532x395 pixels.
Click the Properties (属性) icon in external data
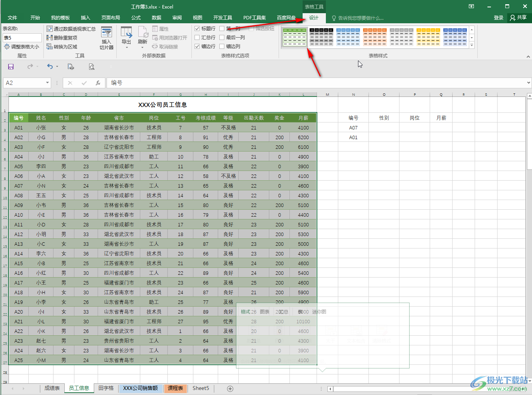tap(155, 29)
